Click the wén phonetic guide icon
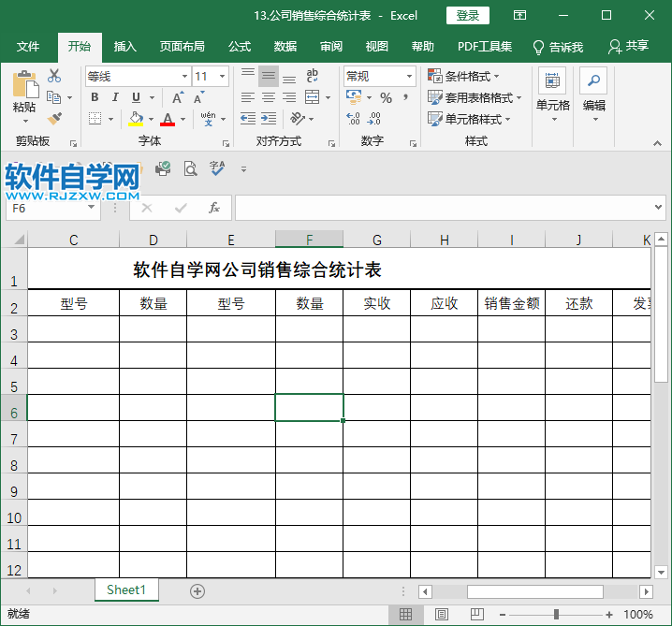The width and height of the screenshot is (672, 626). click(x=209, y=119)
